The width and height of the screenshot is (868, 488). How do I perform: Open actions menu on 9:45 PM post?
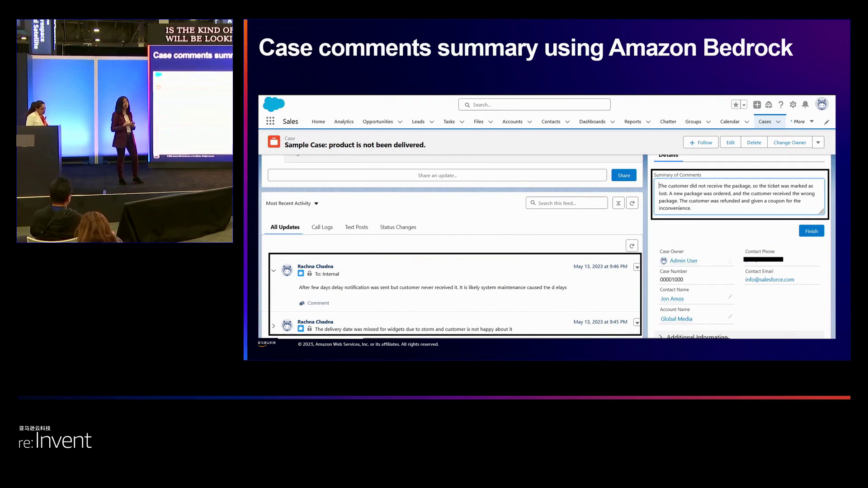(637, 323)
